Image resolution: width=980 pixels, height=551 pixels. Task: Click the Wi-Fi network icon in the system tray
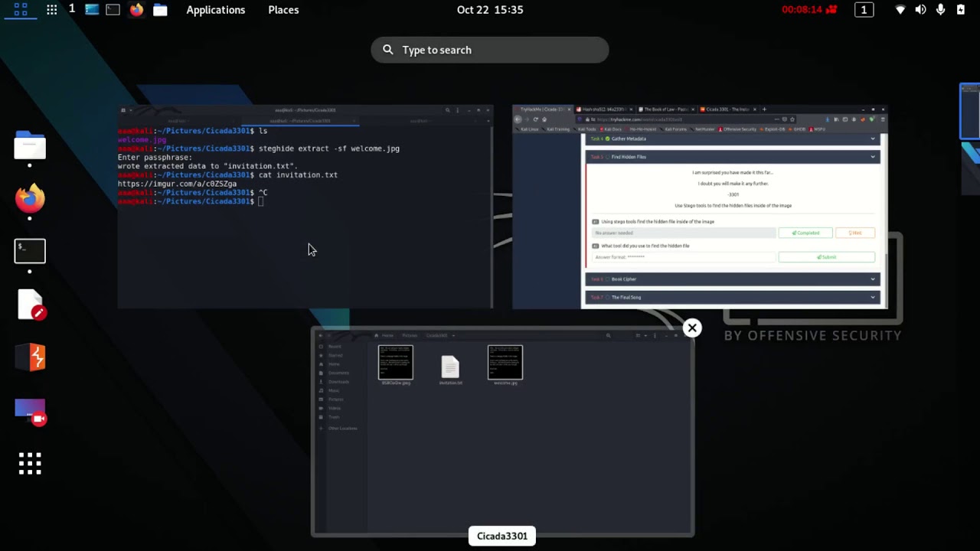coord(901,10)
